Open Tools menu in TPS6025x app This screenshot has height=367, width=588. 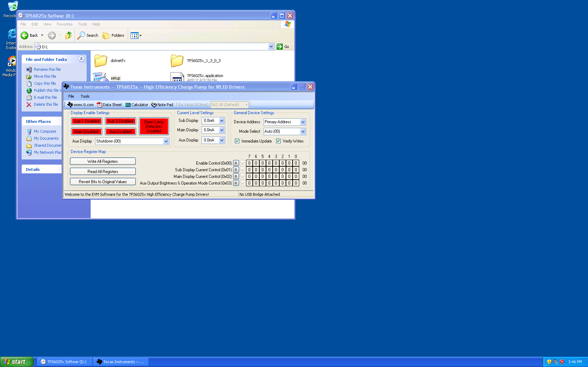coord(85,96)
